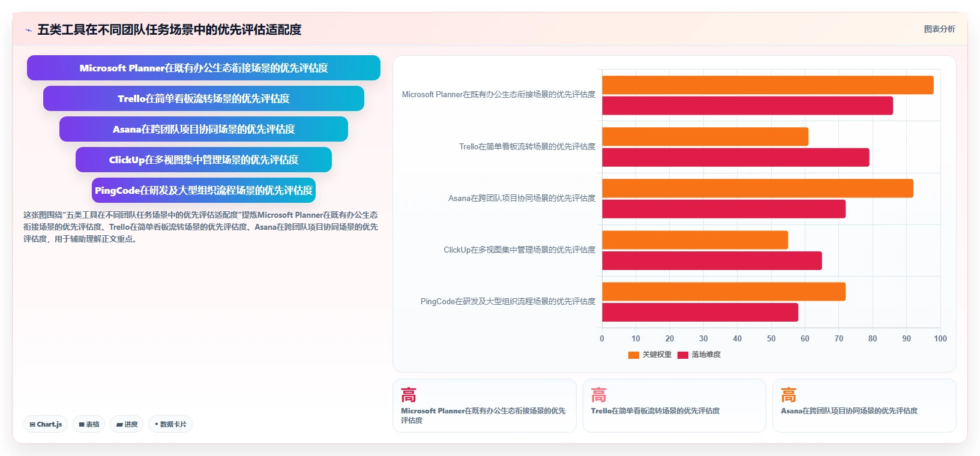Click the Chart.js tag chip

[x=46, y=424]
